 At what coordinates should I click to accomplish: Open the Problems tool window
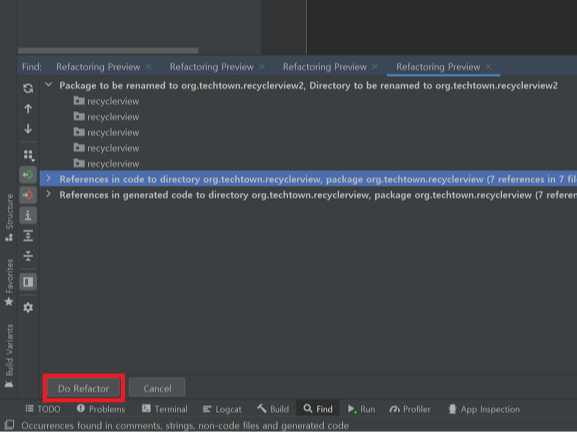click(101, 409)
